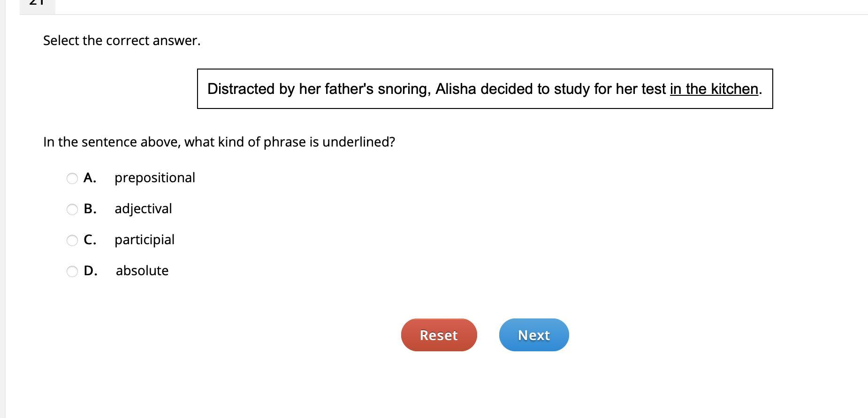The width and height of the screenshot is (868, 418).
Task: Click the boxed sentence about Alisha
Action: pos(485,89)
